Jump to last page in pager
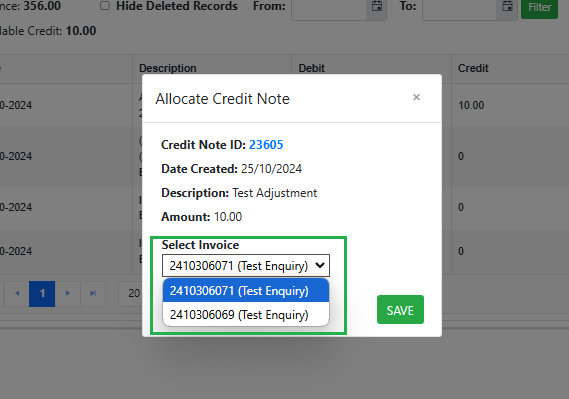This screenshot has height=399, width=569. coord(93,293)
